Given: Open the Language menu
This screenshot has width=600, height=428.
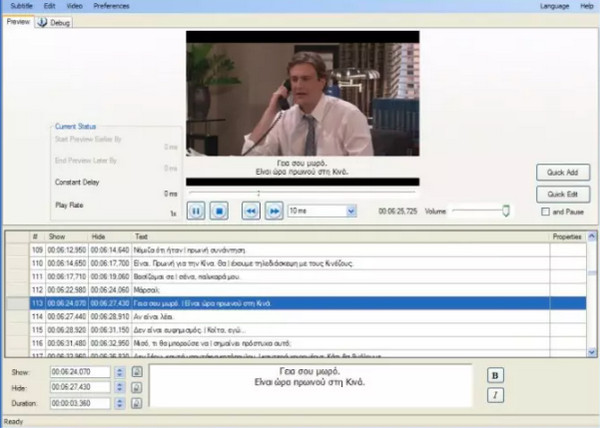Looking at the screenshot, I should (554, 6).
